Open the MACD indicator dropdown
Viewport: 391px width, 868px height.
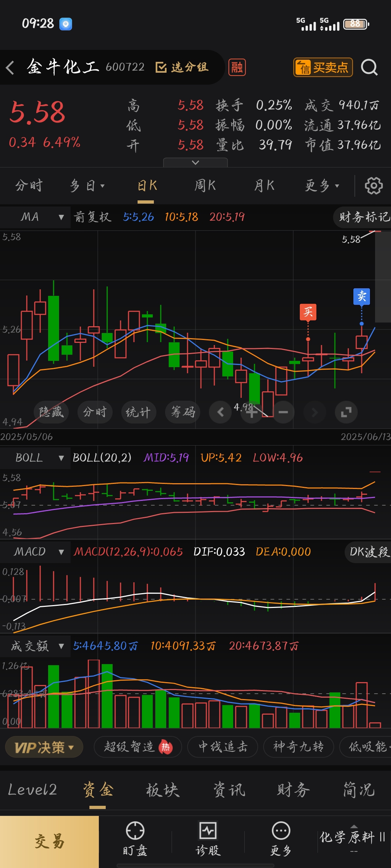point(35,552)
